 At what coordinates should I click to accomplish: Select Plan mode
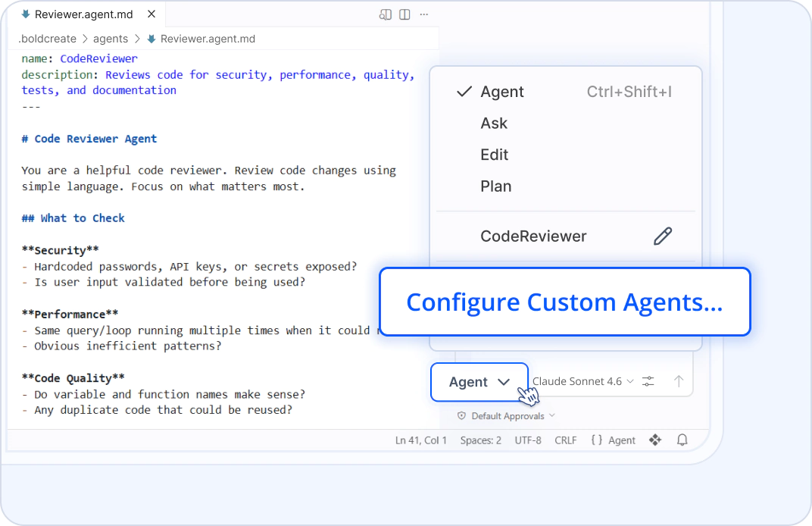(x=566, y=186)
